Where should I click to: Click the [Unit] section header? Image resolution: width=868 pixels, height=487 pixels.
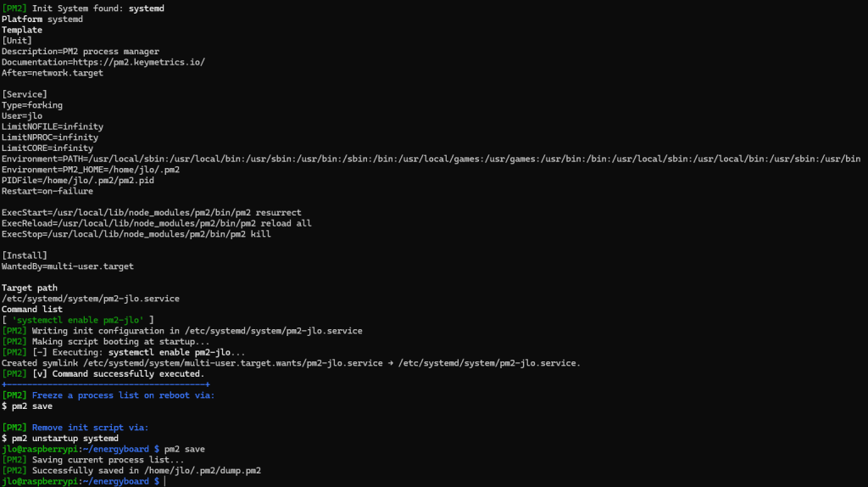click(x=17, y=41)
